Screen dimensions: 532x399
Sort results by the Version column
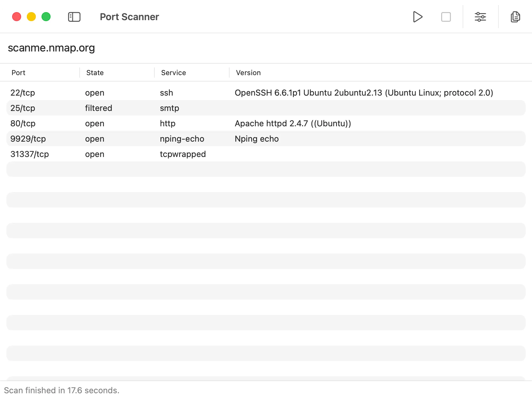point(248,73)
